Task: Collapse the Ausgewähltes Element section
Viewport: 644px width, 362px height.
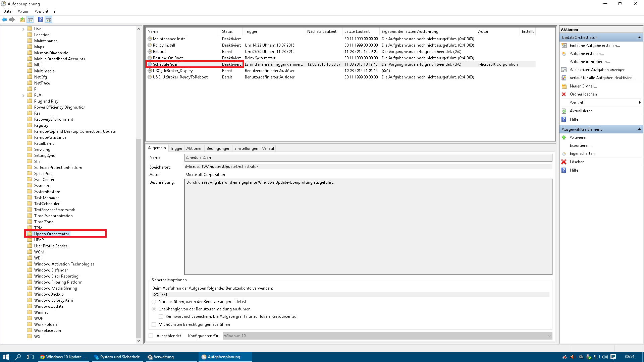Action: 639,129
